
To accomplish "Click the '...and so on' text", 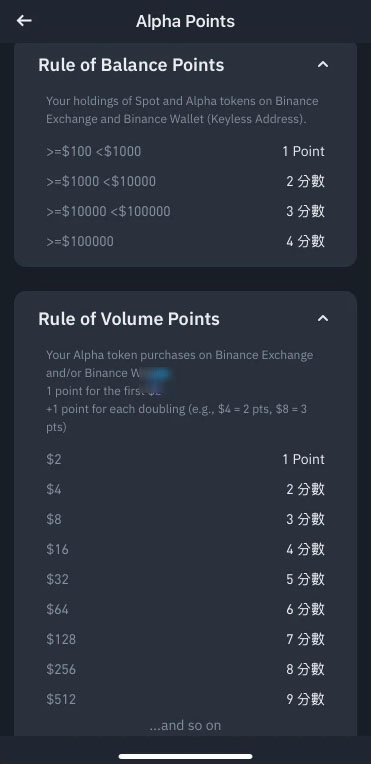I will (185, 726).
